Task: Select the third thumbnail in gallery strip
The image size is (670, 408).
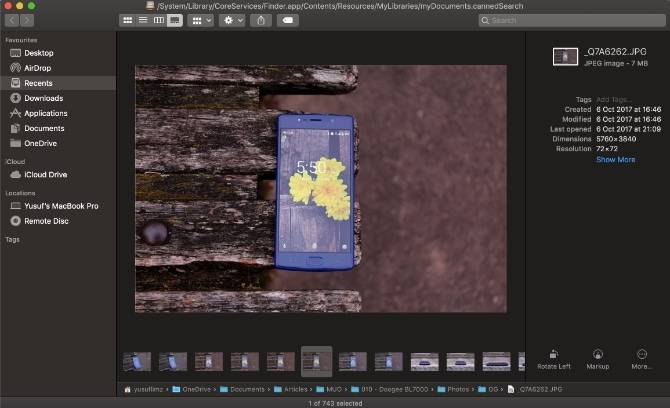Action: click(209, 361)
